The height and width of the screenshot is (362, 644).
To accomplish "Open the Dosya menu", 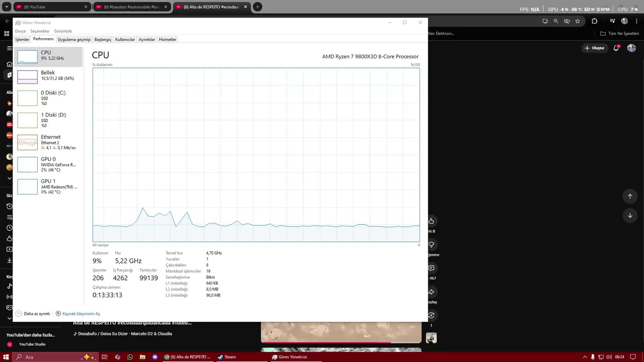I will click(x=20, y=31).
